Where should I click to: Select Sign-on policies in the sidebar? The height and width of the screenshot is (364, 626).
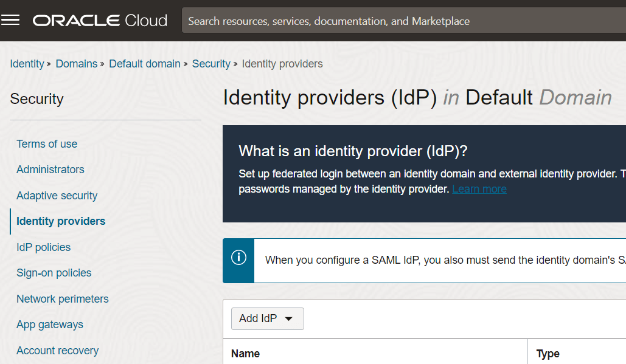click(x=54, y=273)
